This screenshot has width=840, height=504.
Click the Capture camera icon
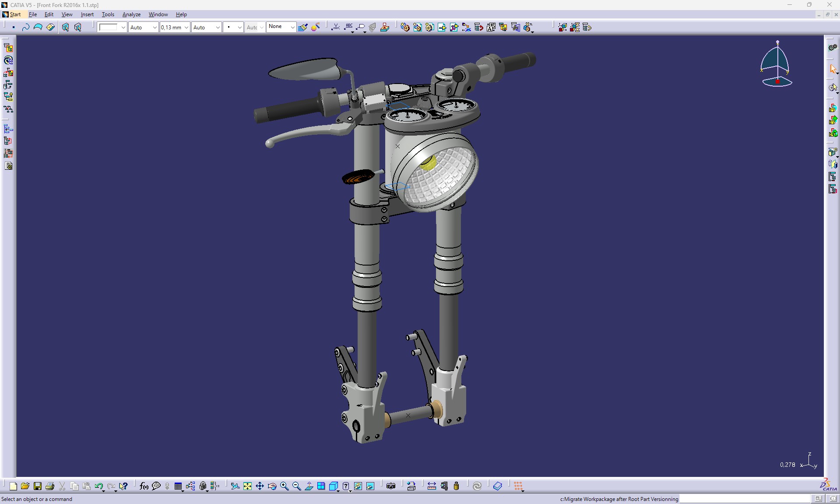tap(391, 486)
